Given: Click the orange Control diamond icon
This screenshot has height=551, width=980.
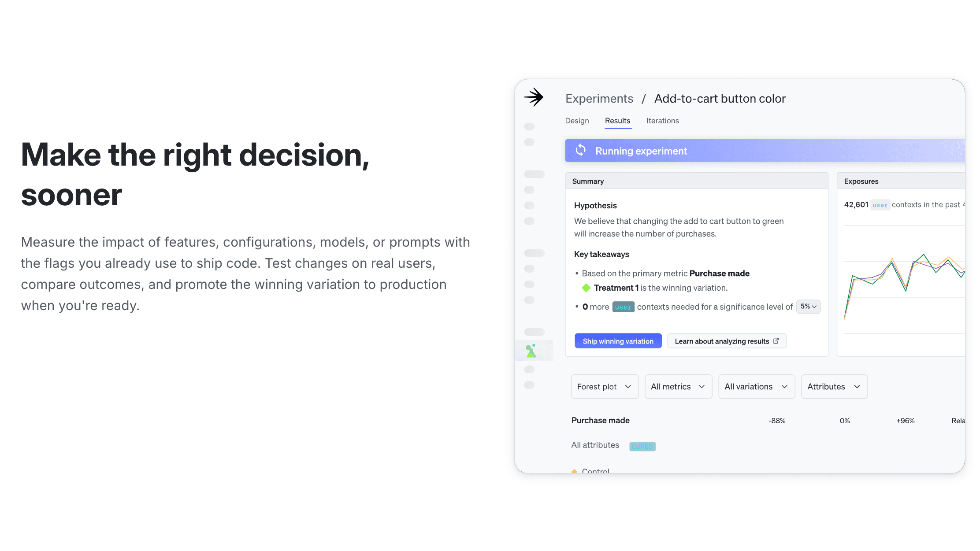Looking at the screenshot, I should click(x=574, y=471).
